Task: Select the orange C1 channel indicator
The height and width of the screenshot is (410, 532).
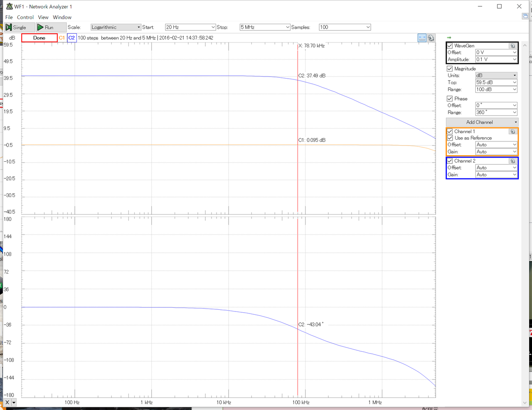Action: (x=62, y=38)
